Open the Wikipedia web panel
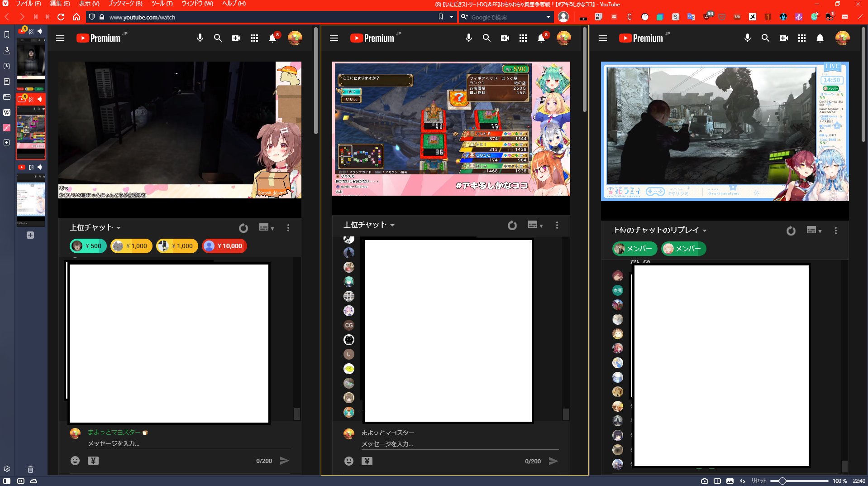 click(7, 112)
